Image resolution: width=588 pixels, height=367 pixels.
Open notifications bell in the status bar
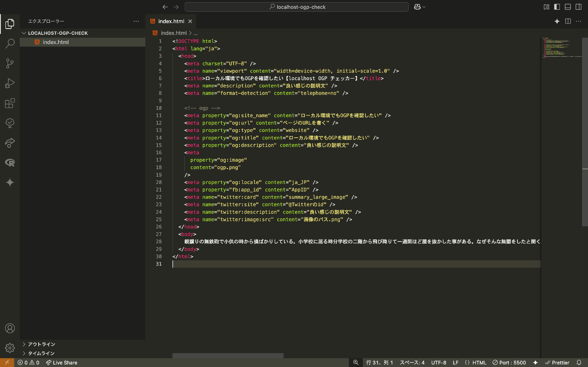pyautogui.click(x=579, y=362)
